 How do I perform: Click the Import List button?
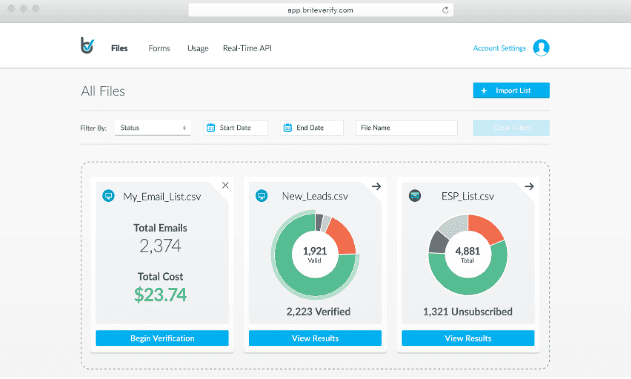[511, 91]
